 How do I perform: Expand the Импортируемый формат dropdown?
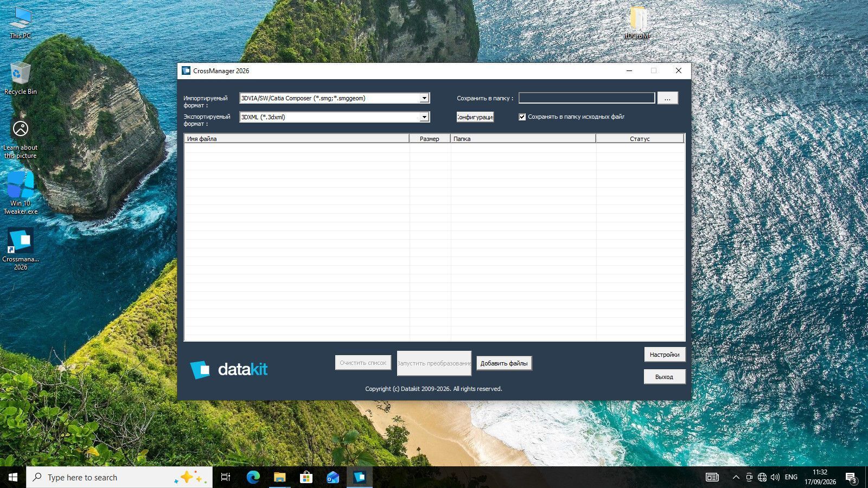(x=424, y=98)
